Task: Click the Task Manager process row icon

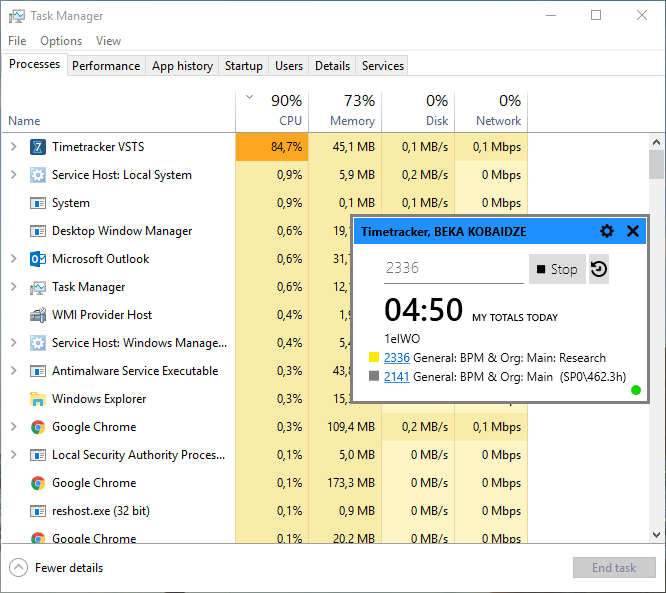Action: [x=38, y=288]
